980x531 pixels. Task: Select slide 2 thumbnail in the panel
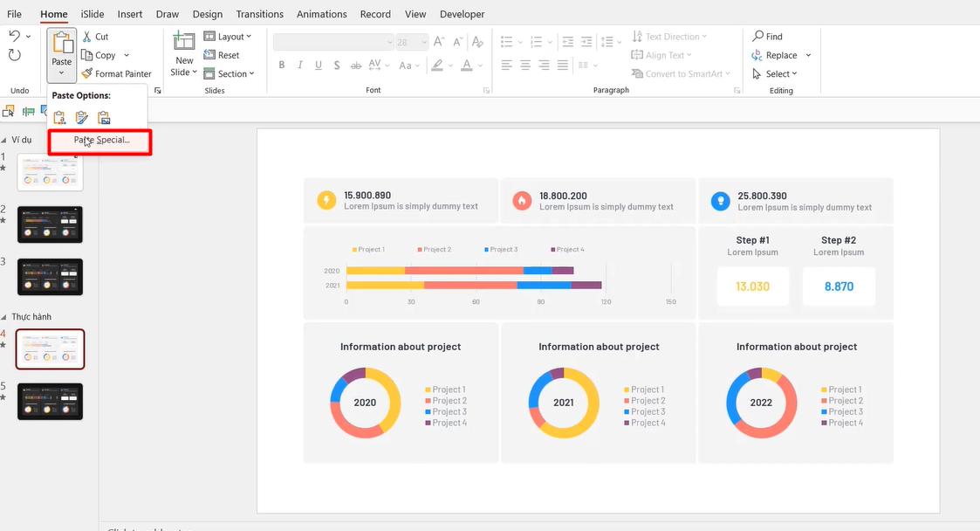(50, 224)
